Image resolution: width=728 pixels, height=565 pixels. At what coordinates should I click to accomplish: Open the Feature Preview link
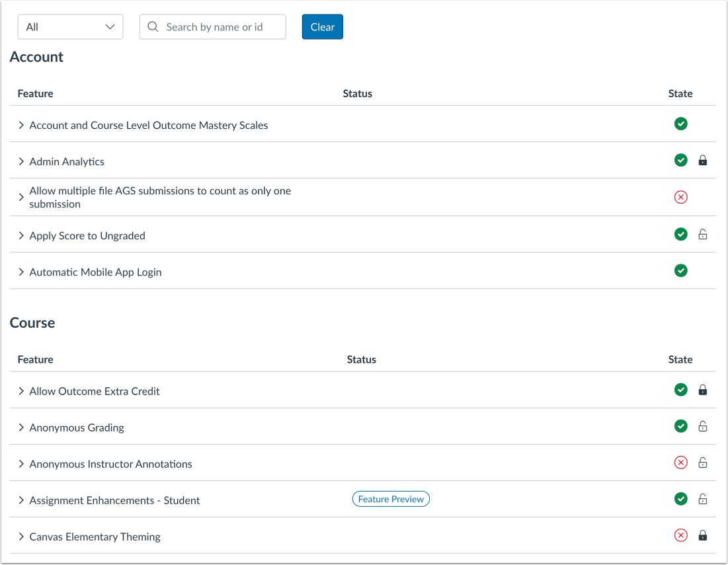tap(391, 499)
